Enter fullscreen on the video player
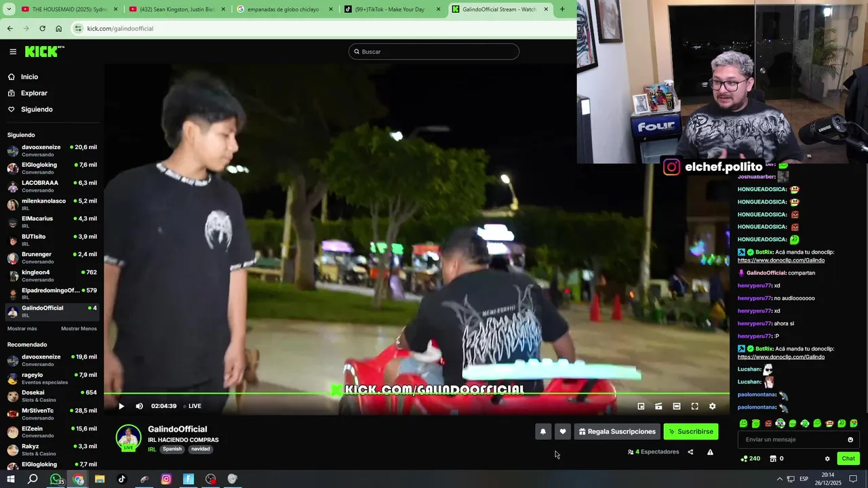Image resolution: width=868 pixels, height=488 pixels. click(694, 406)
